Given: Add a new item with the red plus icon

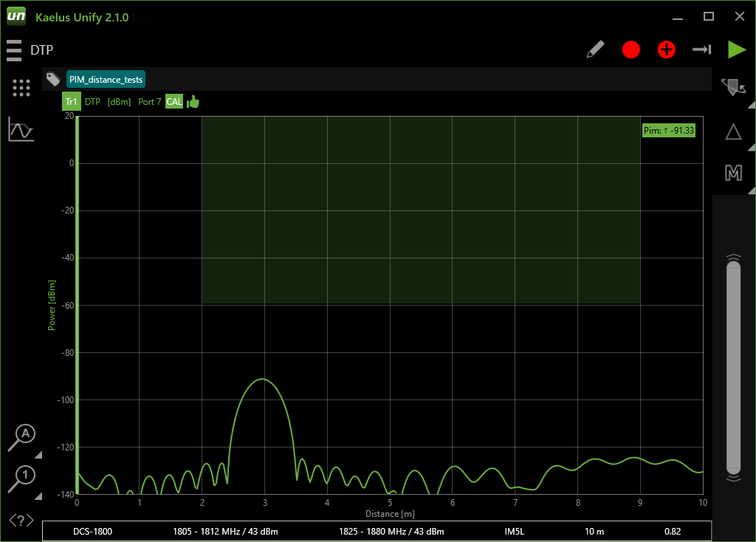Looking at the screenshot, I should click(x=666, y=49).
